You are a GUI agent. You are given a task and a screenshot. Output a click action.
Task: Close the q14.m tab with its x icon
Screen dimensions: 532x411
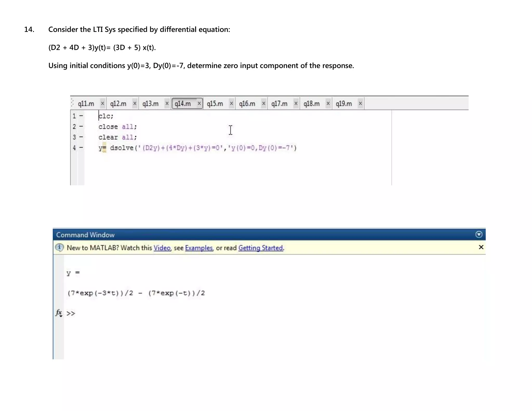pyautogui.click(x=199, y=103)
